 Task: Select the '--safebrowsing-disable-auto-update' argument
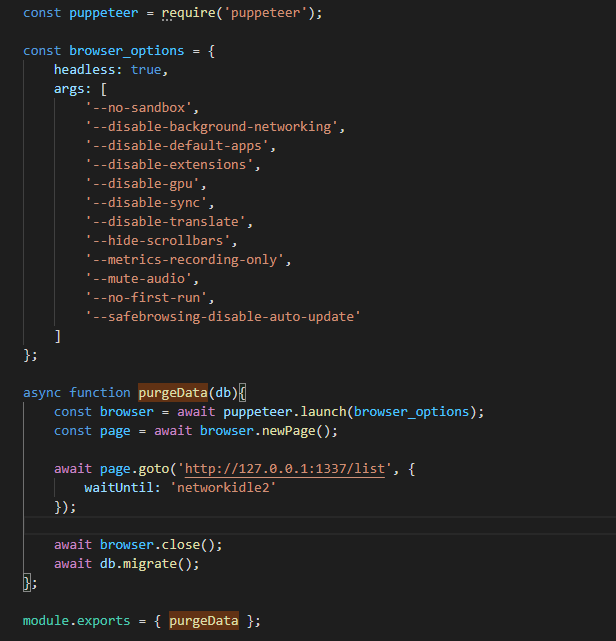pos(223,317)
